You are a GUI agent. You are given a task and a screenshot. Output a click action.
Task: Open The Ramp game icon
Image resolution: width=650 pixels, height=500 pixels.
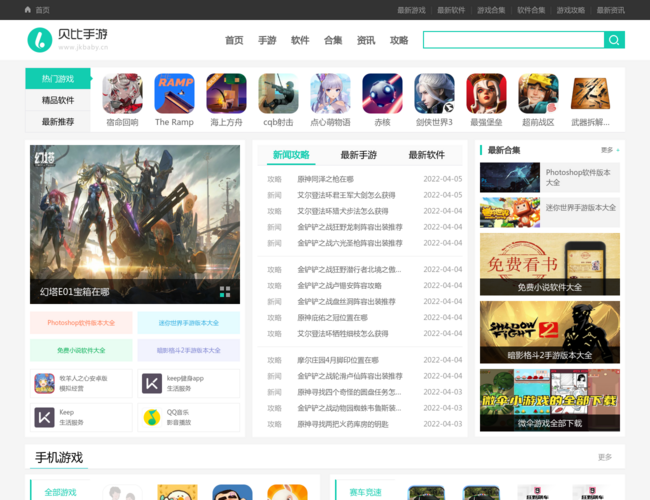tap(174, 93)
